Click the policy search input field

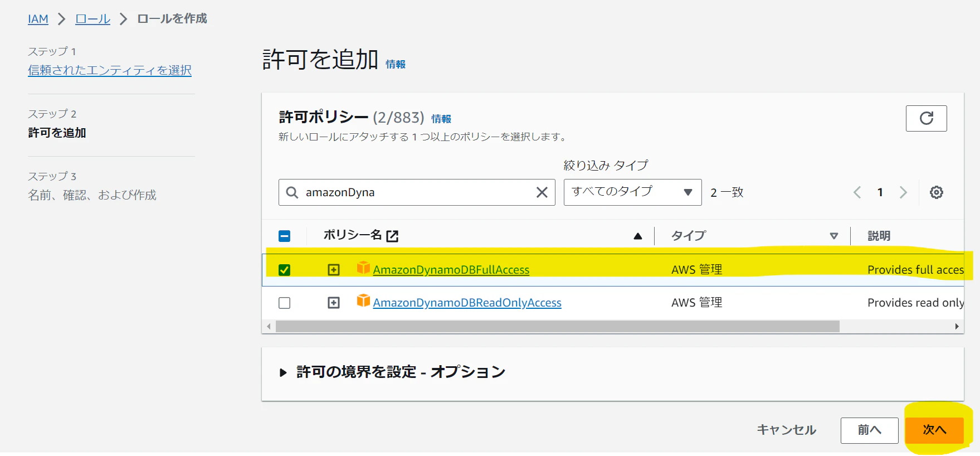pyautogui.click(x=417, y=192)
